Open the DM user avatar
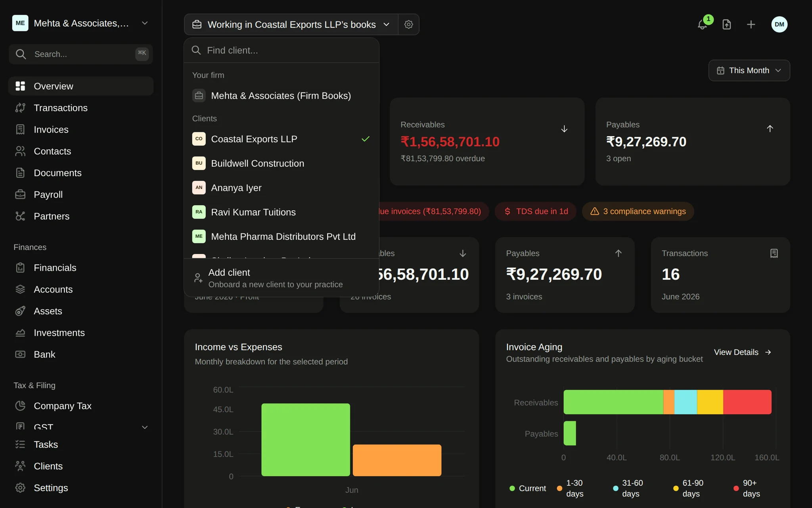This screenshot has width=812, height=508. click(x=779, y=25)
